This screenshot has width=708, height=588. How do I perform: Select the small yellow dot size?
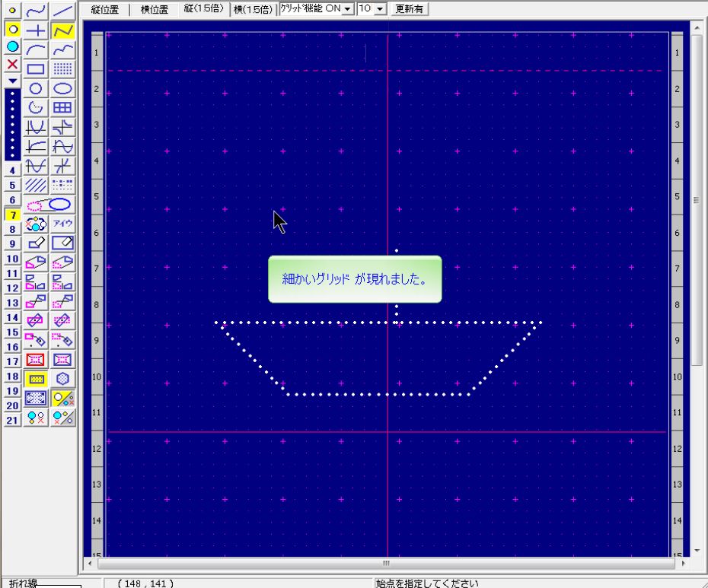(12, 11)
